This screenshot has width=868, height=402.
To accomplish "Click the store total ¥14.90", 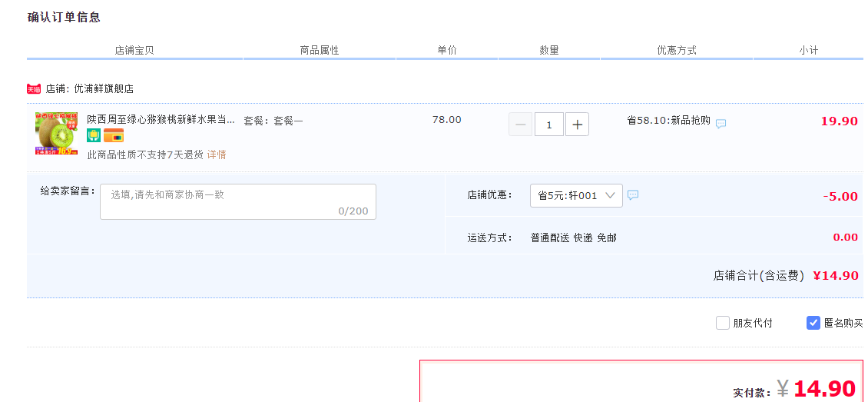I will (835, 276).
